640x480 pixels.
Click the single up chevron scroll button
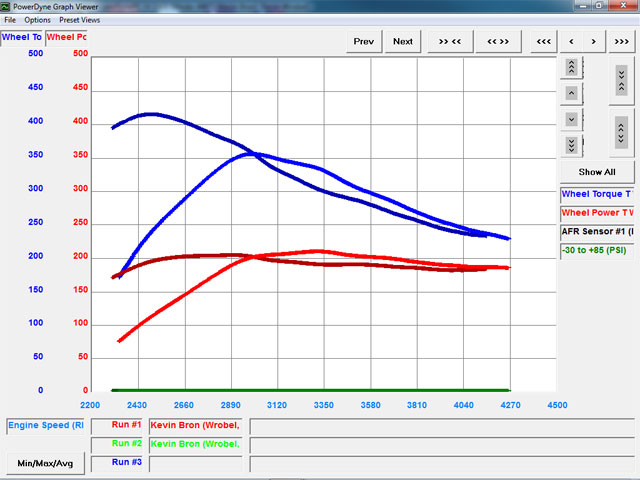571,93
